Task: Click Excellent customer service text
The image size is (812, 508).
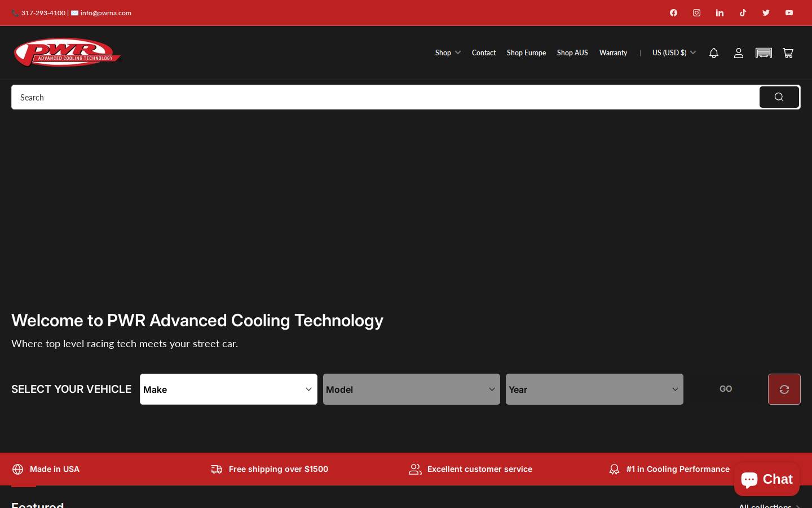Action: pyautogui.click(x=480, y=469)
